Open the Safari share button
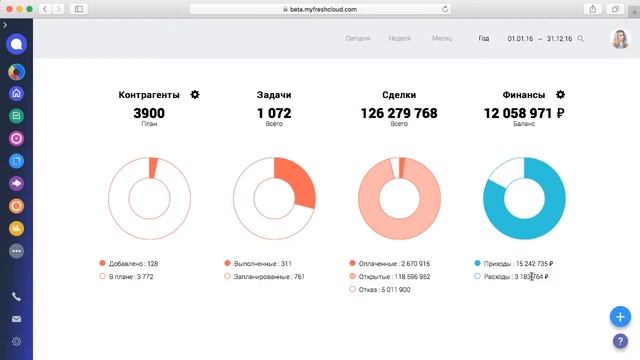The image size is (640, 360). (x=593, y=9)
